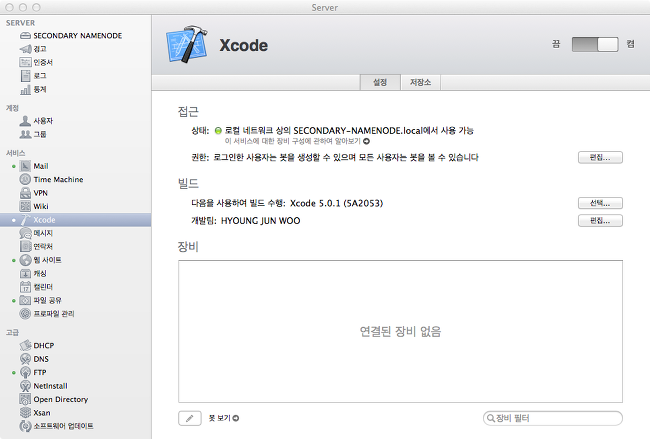Open the Mail service icon
The height and width of the screenshot is (439, 650).
coord(25,166)
